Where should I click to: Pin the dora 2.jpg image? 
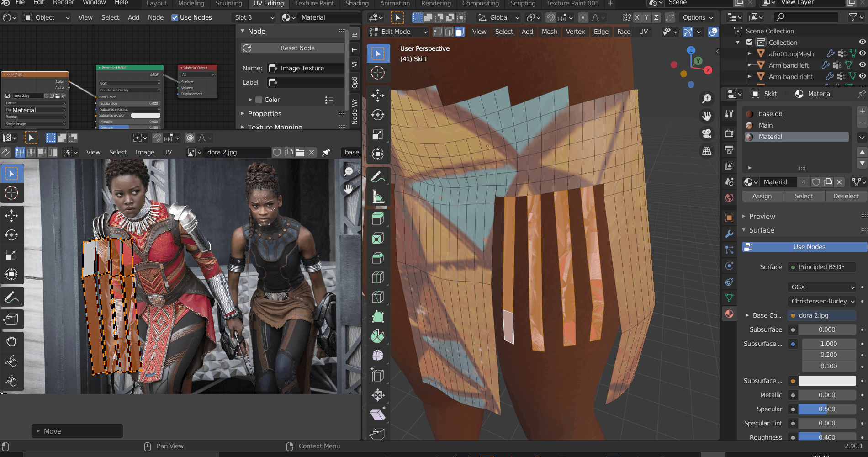(x=326, y=152)
